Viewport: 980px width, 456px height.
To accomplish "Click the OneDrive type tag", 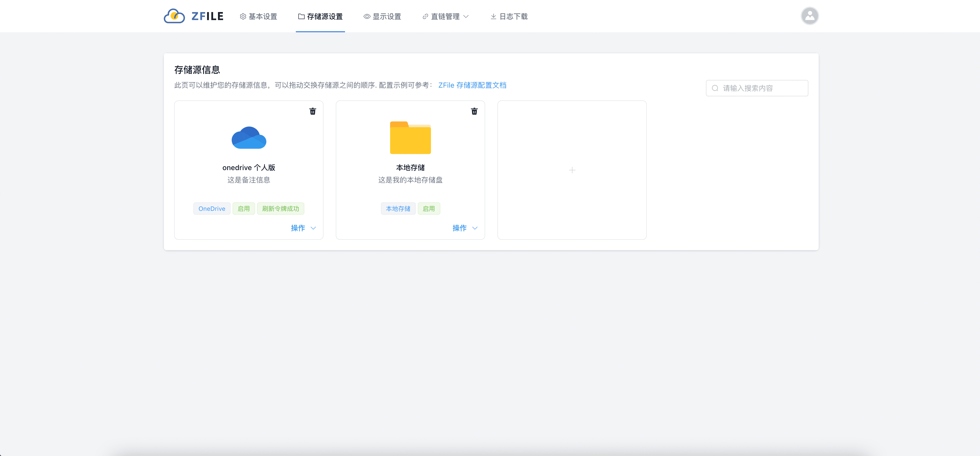I will 212,209.
